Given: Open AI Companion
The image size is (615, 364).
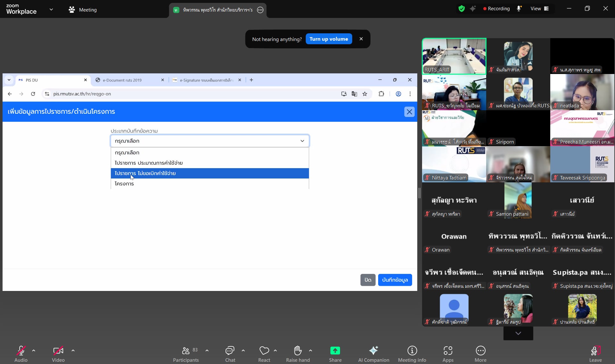Looking at the screenshot, I should point(373,351).
